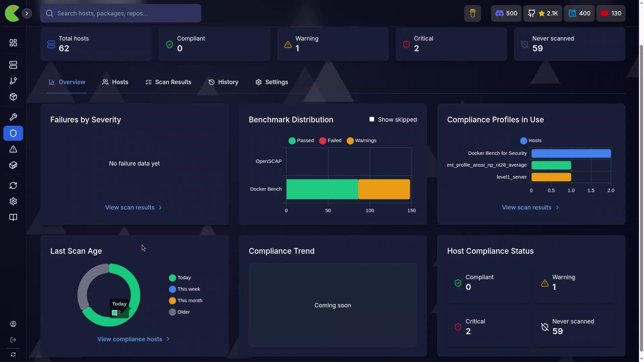Focus the Search hosts, packages, repos field

tap(121, 13)
